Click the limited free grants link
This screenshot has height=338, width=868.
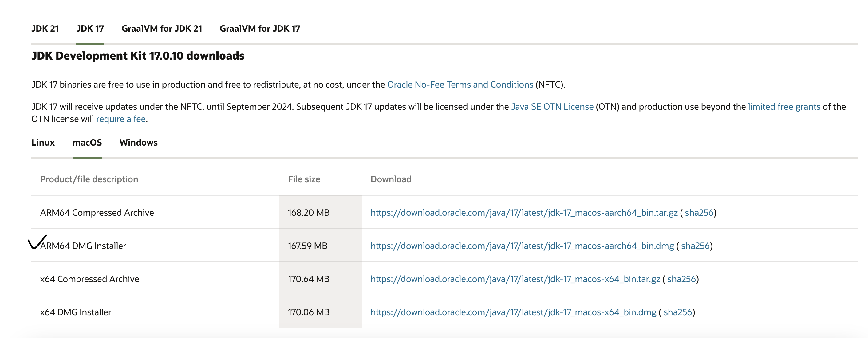pos(784,107)
